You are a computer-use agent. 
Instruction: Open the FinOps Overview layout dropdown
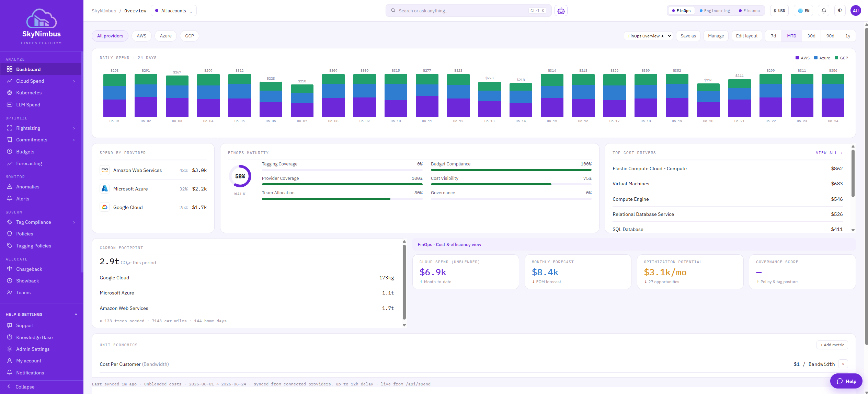point(648,36)
